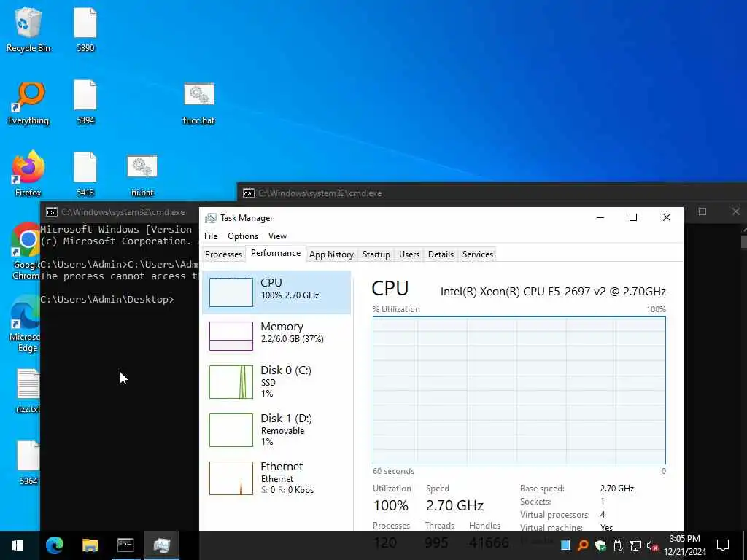This screenshot has width=747, height=560.
Task: Switch to the Processes tab
Action: click(223, 254)
